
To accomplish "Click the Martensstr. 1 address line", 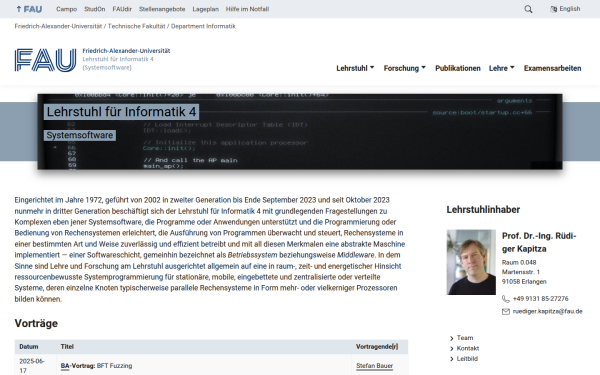I will point(521,272).
